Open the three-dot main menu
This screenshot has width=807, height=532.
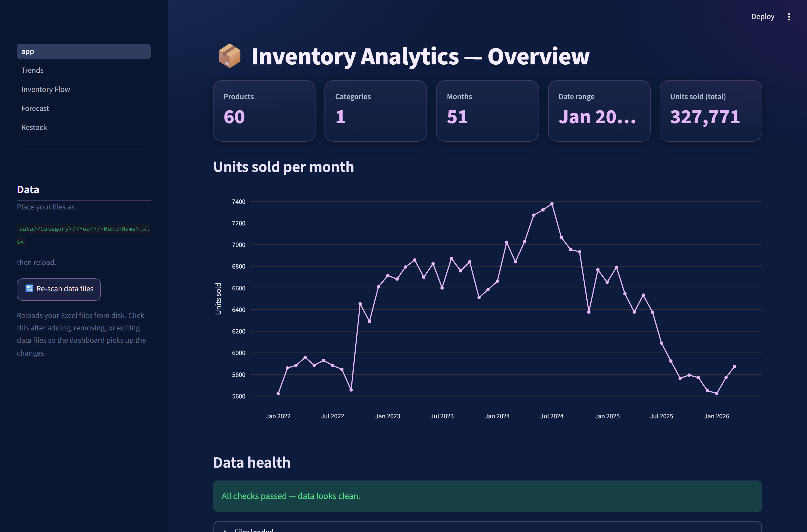tap(789, 17)
